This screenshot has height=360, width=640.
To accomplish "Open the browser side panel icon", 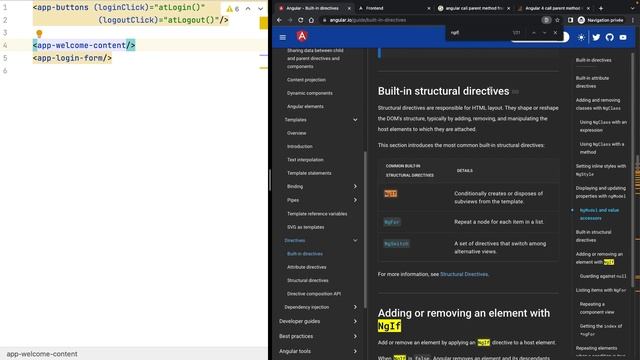I will (570, 20).
